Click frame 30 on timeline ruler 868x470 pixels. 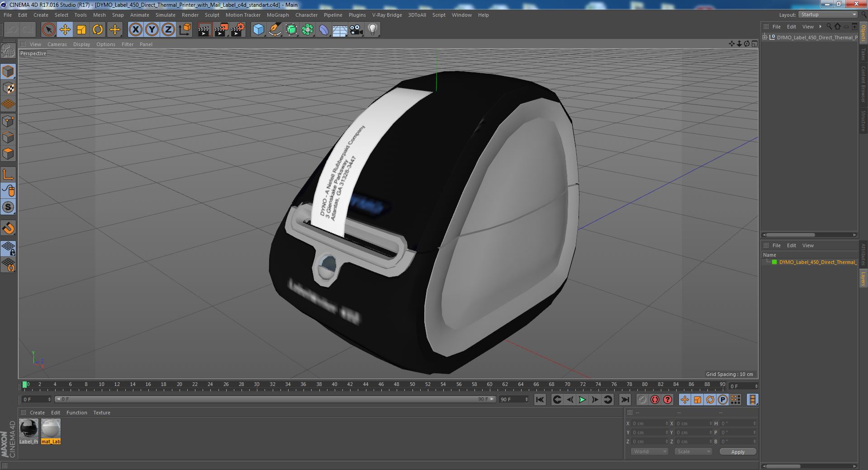256,385
